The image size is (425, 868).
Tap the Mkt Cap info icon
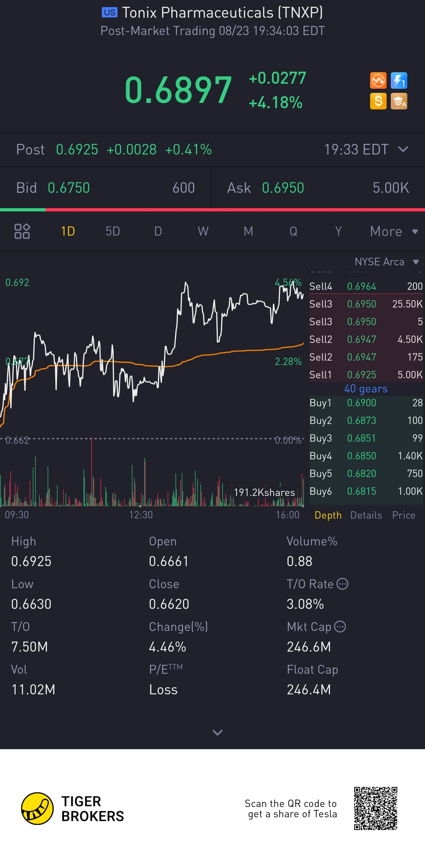point(340,627)
